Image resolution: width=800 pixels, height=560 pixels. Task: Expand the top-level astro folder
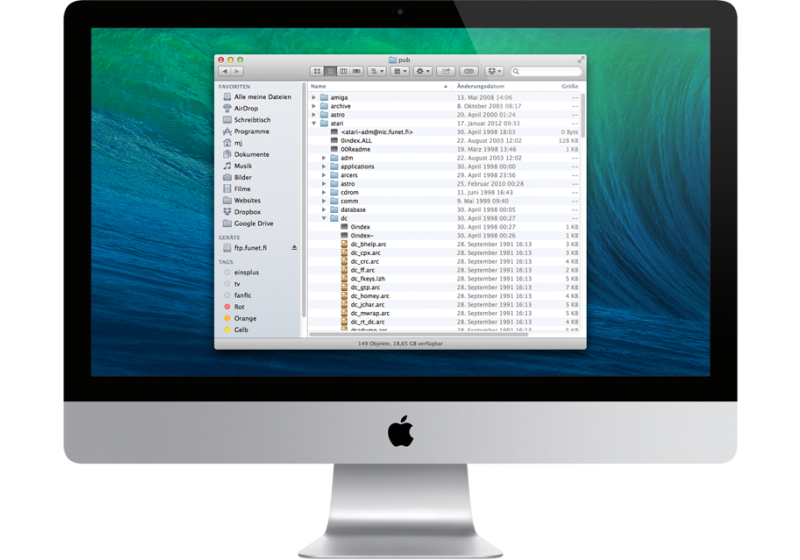click(314, 115)
